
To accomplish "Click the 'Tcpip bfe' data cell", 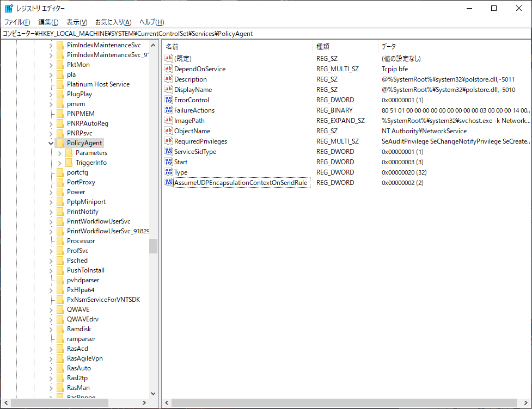I will tap(395, 69).
